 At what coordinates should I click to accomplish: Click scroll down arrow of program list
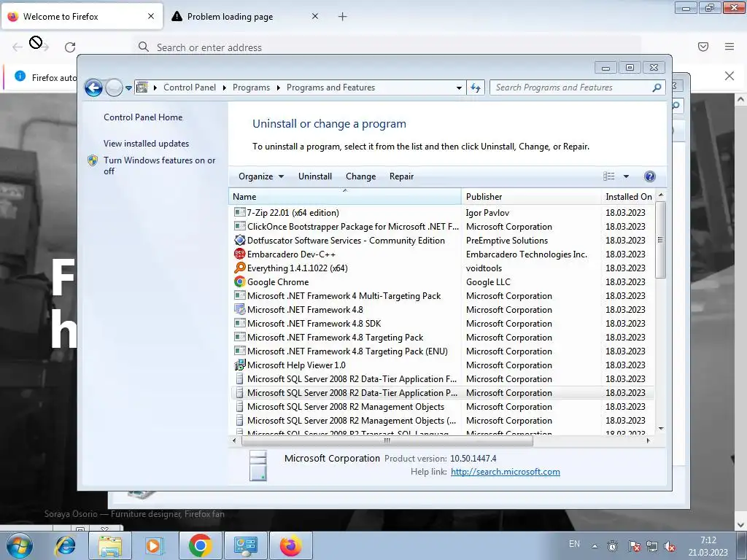click(661, 429)
